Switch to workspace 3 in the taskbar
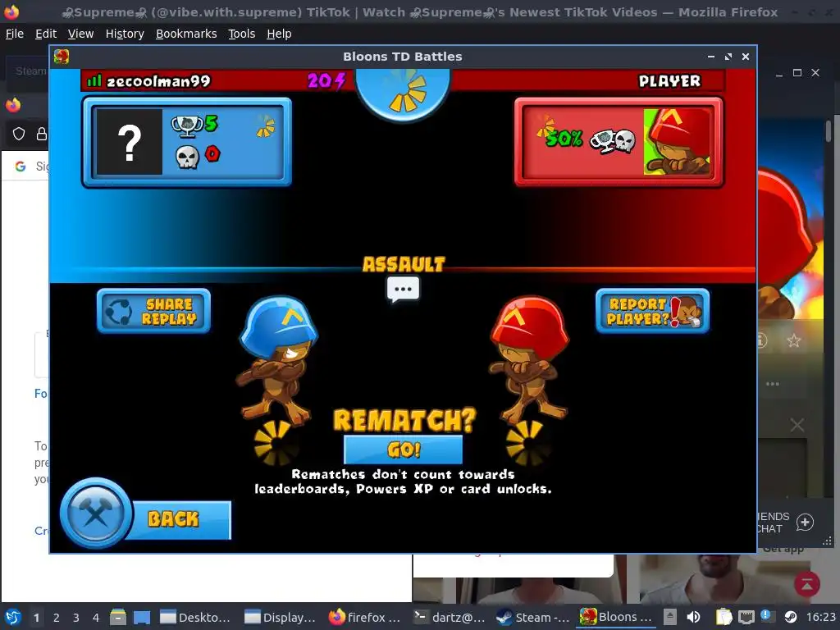Screen dimensions: 840x630 click(76, 618)
